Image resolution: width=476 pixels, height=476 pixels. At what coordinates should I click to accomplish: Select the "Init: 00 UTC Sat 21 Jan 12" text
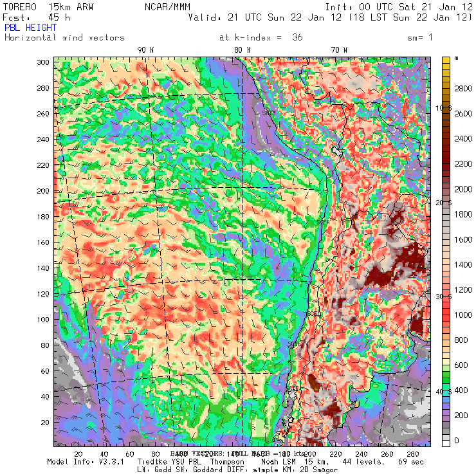point(399,7)
